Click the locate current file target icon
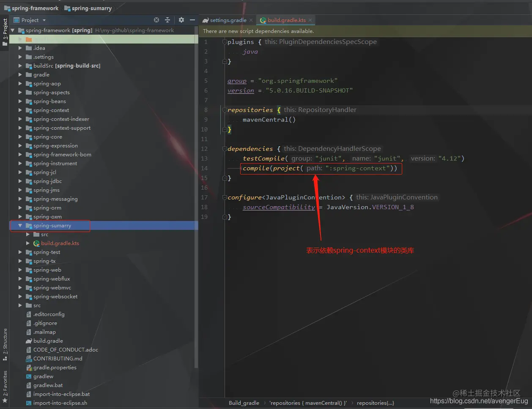 coord(156,20)
